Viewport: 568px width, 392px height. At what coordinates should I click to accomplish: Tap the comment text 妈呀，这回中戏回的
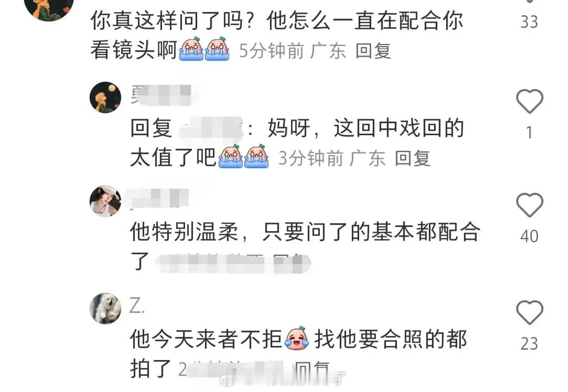[366, 128]
